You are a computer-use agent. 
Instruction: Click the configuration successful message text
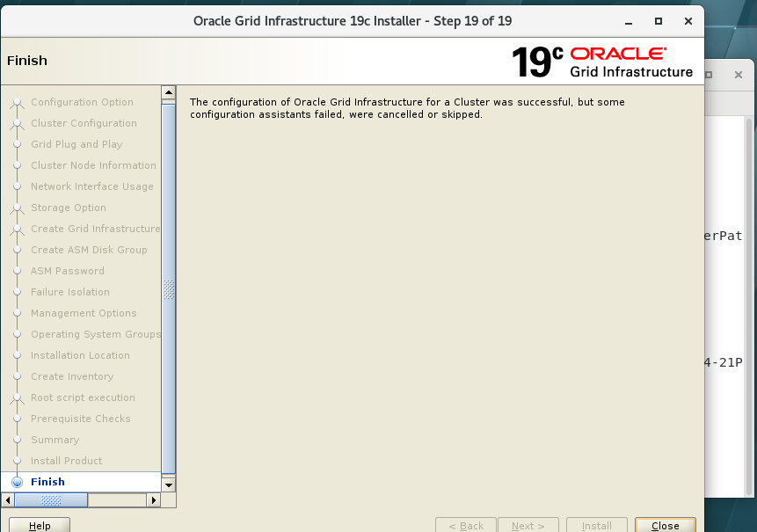pyautogui.click(x=407, y=108)
